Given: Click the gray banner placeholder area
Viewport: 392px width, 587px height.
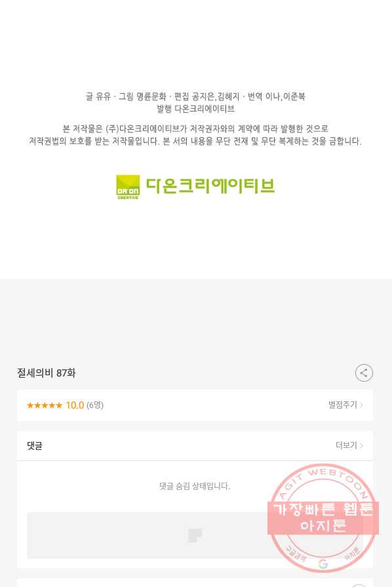Looking at the screenshot, I should tap(195, 535).
